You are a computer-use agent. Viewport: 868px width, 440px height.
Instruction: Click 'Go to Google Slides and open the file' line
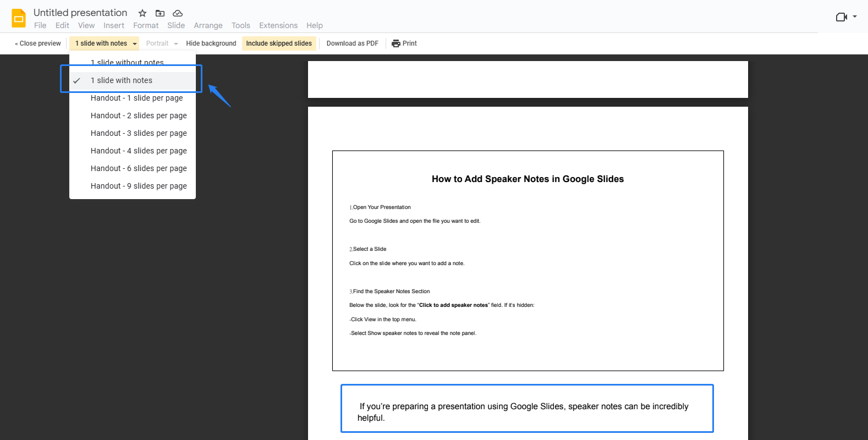click(415, 221)
